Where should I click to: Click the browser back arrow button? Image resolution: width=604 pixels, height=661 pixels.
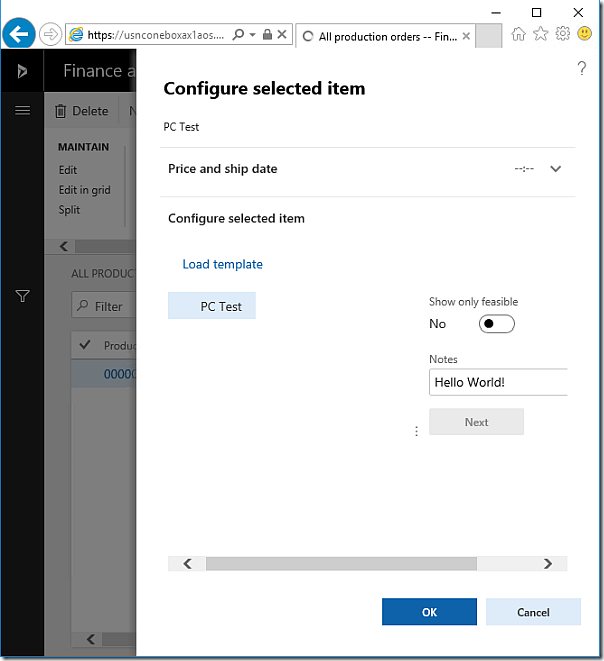[x=18, y=35]
